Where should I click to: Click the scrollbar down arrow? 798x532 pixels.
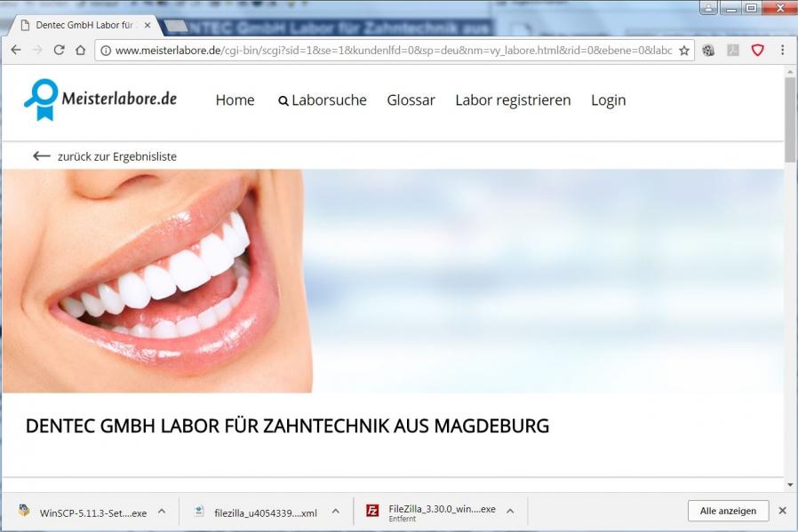pos(790,485)
